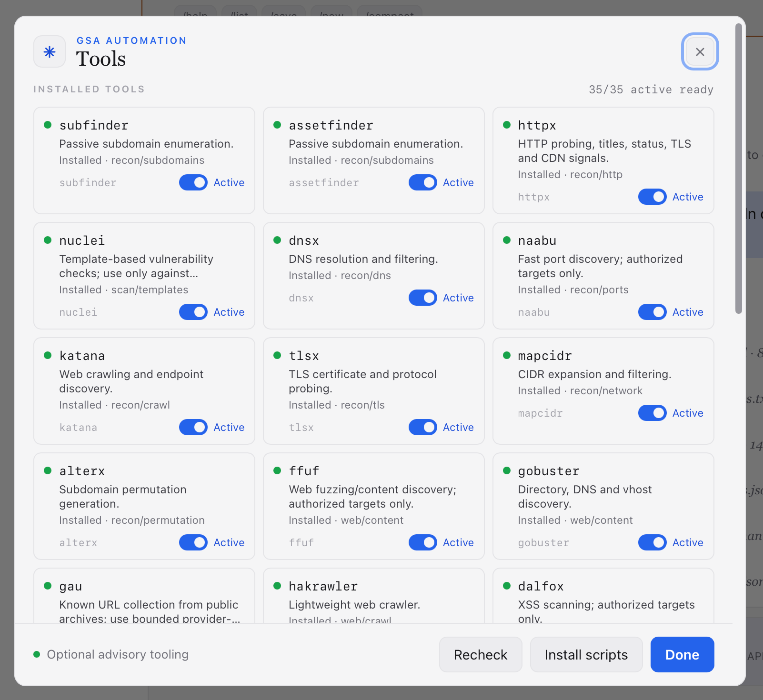Click the subfinder green status dot

coord(48,125)
